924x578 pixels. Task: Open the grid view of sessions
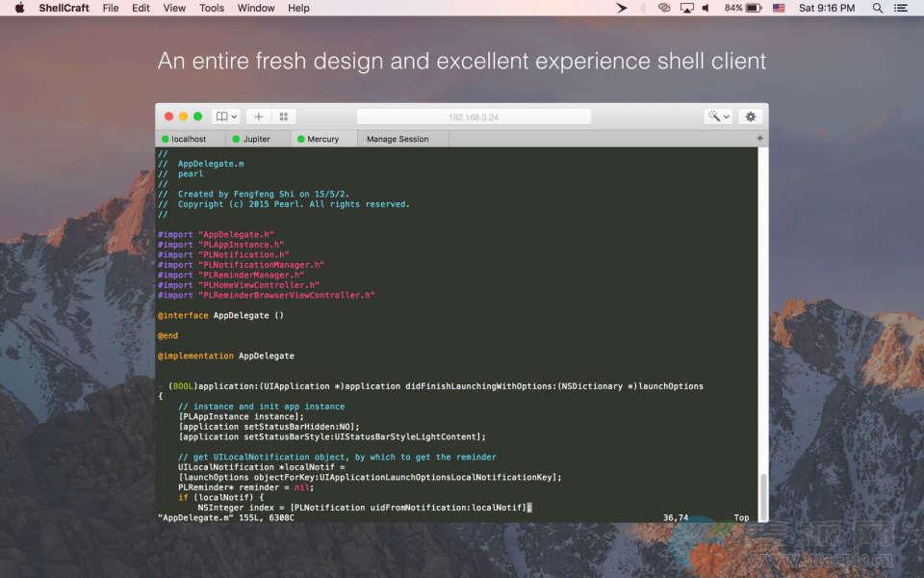283,117
